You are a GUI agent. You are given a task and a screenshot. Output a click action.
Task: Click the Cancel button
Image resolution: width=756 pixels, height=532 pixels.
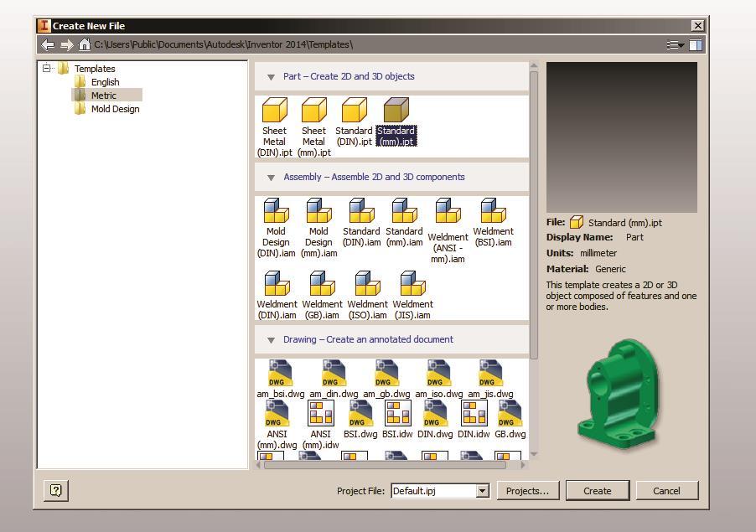666,491
